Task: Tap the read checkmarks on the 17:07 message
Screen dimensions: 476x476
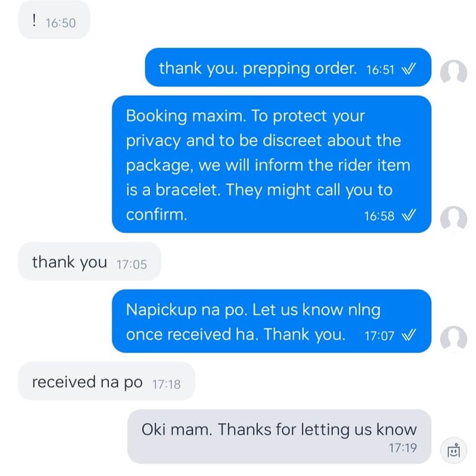Action: (408, 335)
